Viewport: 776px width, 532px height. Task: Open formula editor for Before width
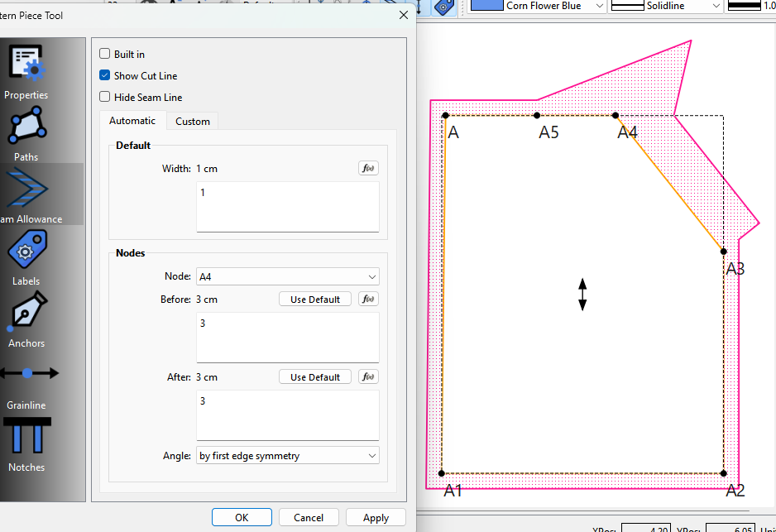pyautogui.click(x=368, y=299)
